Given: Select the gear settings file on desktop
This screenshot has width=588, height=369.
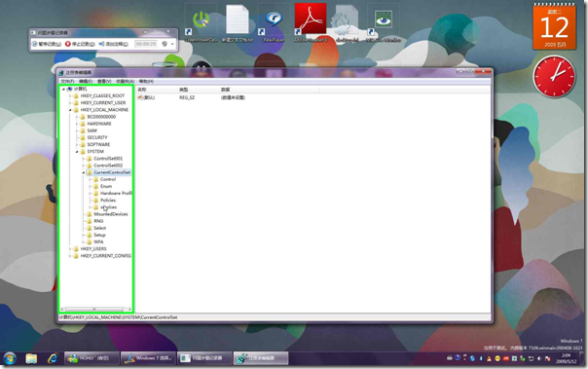Looking at the screenshot, I should [347, 23].
